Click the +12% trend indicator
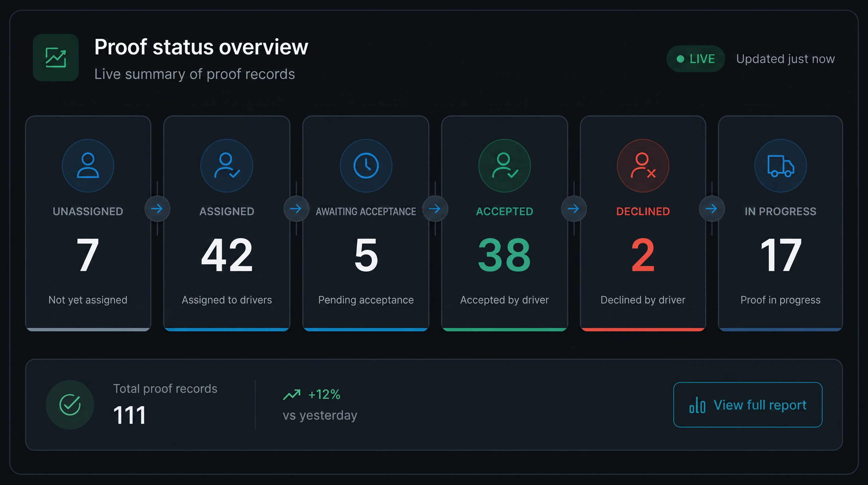868x485 pixels. pos(312,394)
